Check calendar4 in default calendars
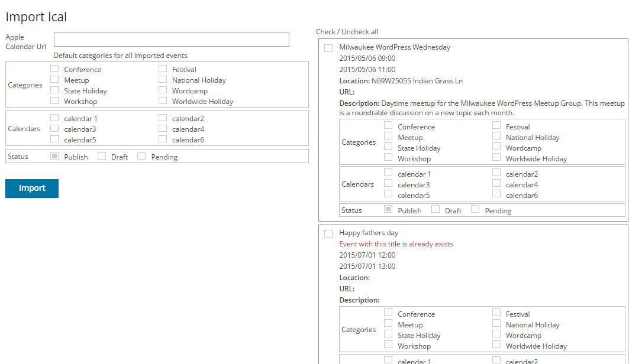 [x=163, y=128]
